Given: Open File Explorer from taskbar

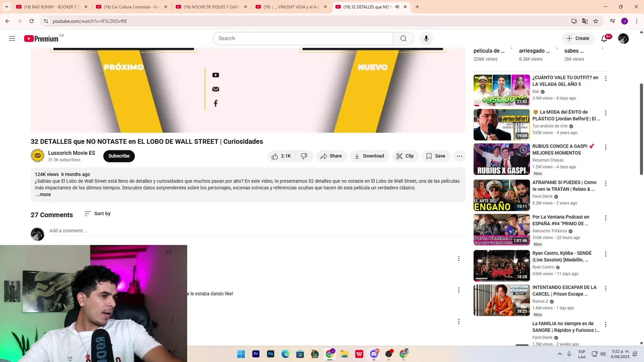Looking at the screenshot, I should [x=344, y=354].
